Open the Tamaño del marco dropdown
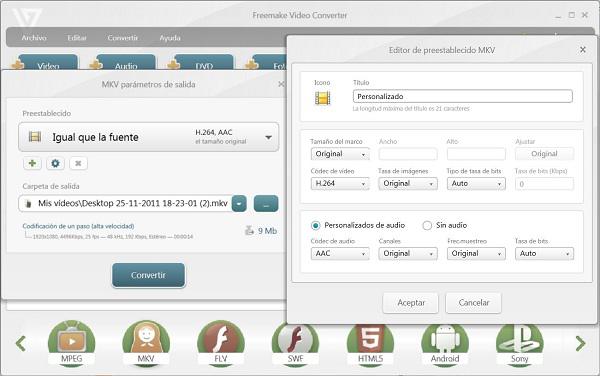600x376 pixels. click(340, 154)
